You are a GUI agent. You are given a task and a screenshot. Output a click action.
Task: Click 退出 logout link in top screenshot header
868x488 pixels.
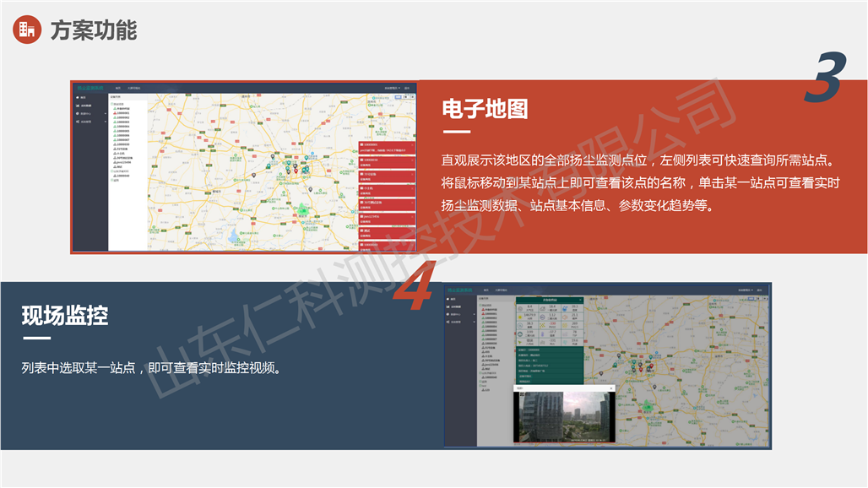click(407, 88)
